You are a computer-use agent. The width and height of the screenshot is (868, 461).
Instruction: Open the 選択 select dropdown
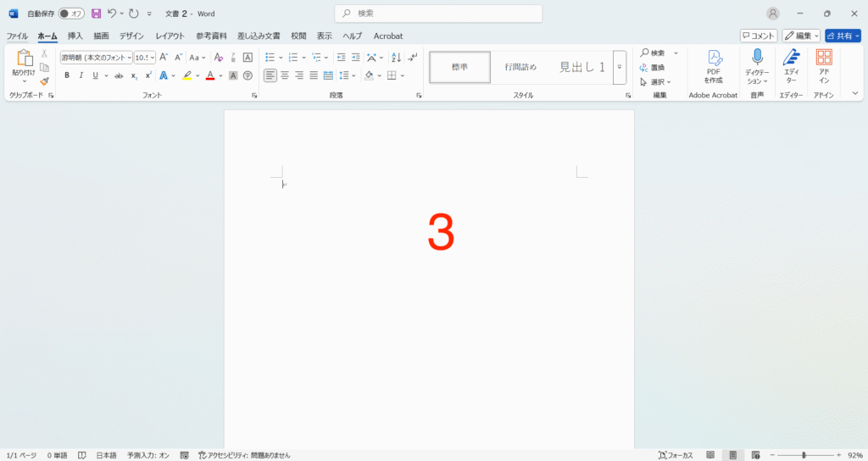click(655, 82)
